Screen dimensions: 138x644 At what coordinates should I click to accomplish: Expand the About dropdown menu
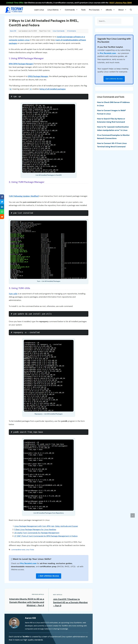pyautogui.click(x=122, y=10)
